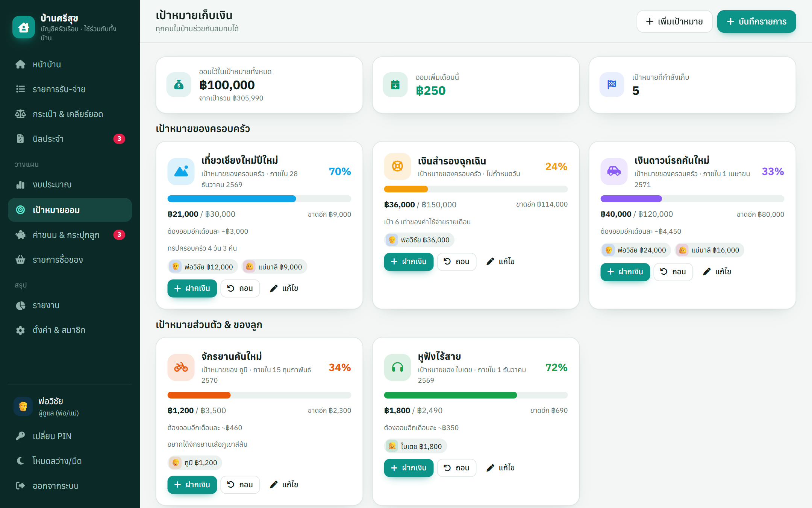Click พ่อวิชัย ฿24,000 contributor chip
The height and width of the screenshot is (508, 812).
point(636,250)
